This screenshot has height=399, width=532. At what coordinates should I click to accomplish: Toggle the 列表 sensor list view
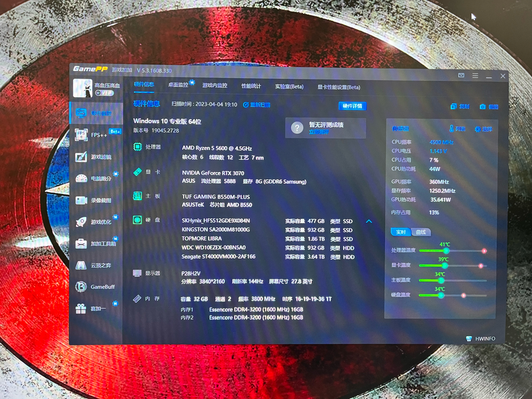pyautogui.click(x=457, y=129)
